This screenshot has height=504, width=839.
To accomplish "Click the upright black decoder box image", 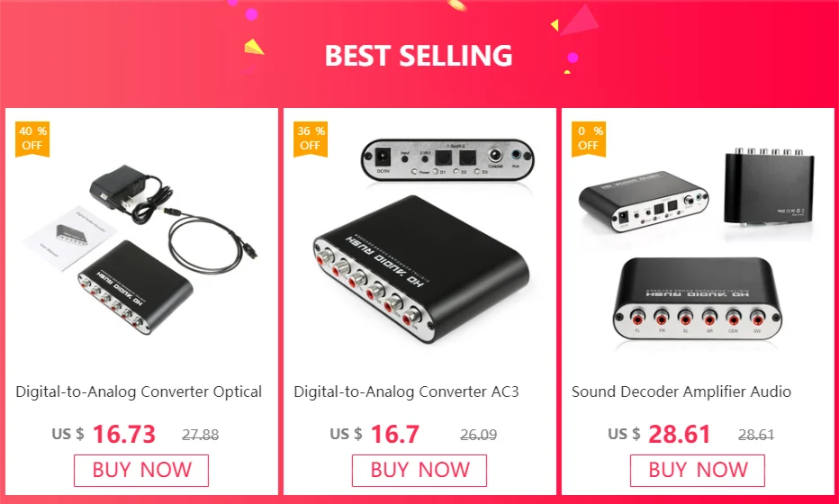I will tap(770, 185).
